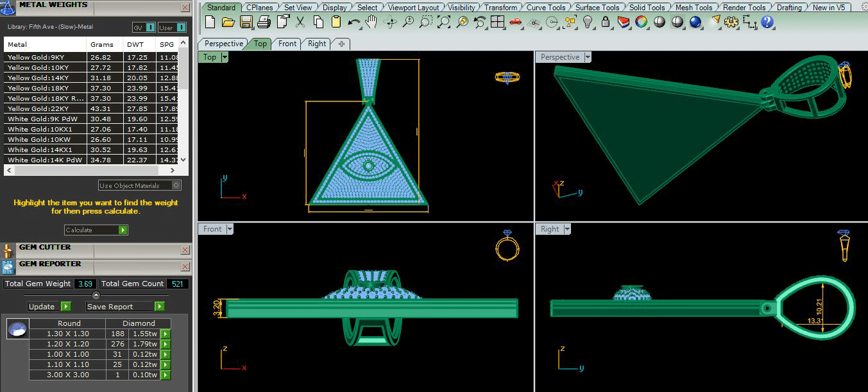This screenshot has width=868, height=392.
Task: Add a new viewport tab with plus
Action: (341, 44)
